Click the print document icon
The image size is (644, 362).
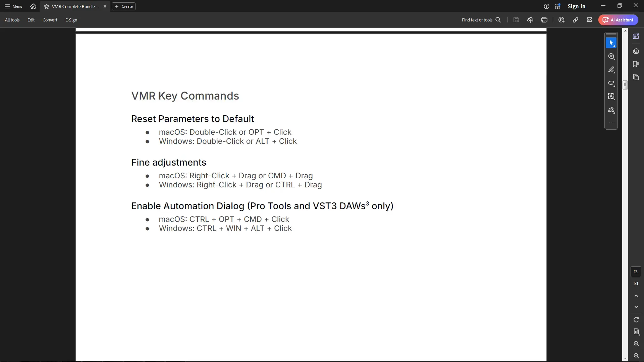544,20
